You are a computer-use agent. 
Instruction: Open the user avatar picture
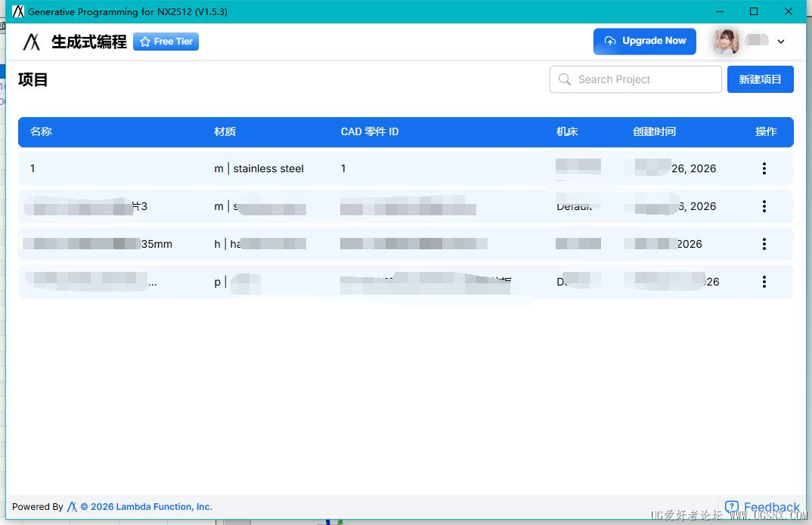(726, 42)
